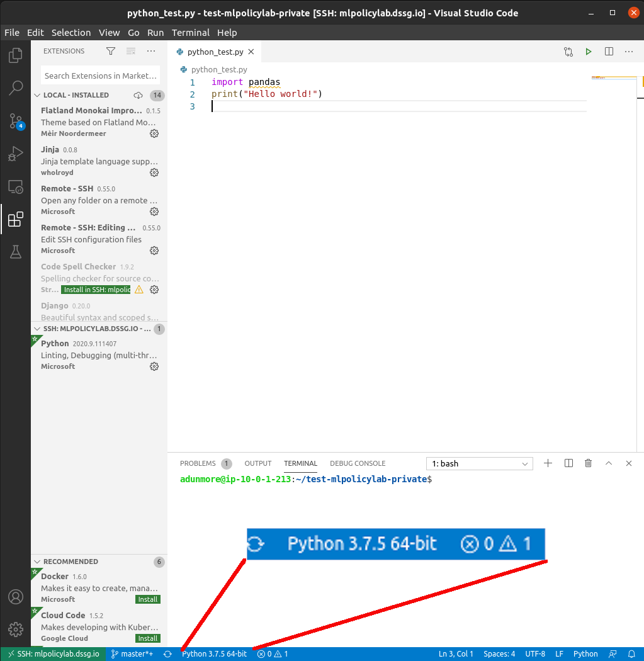Viewport: 644px width, 661px height.
Task: Create a new terminal with plus icon
Action: tap(548, 463)
